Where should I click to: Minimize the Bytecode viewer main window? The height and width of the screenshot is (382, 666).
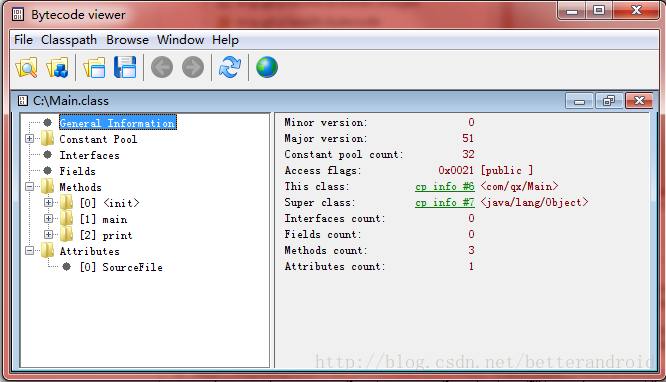(572, 11)
